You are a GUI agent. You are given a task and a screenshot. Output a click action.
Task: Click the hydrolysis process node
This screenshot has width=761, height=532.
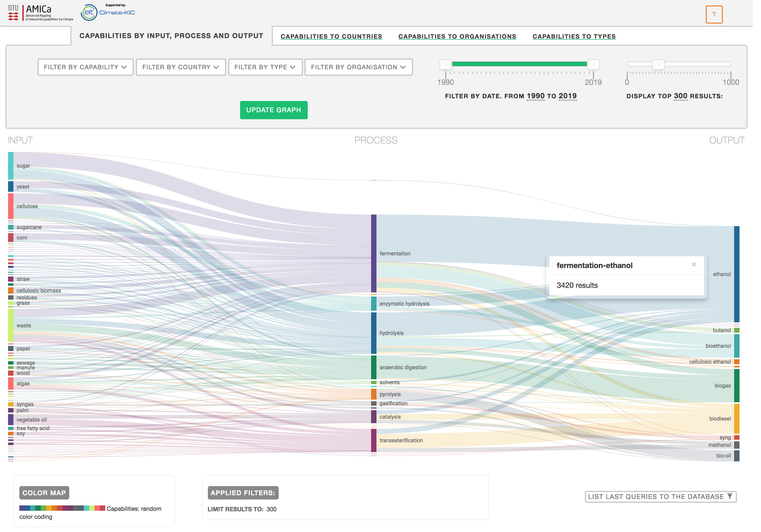click(378, 336)
